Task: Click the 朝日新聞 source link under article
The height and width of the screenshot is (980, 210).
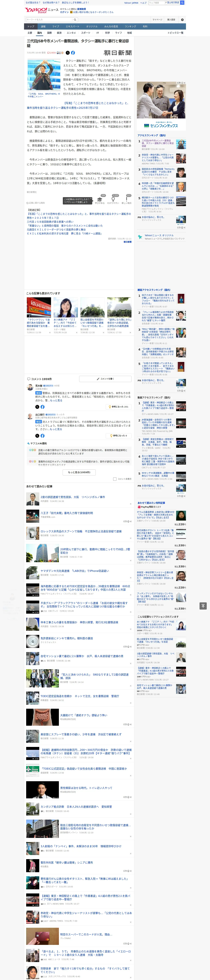Action: pyautogui.click(x=127, y=242)
